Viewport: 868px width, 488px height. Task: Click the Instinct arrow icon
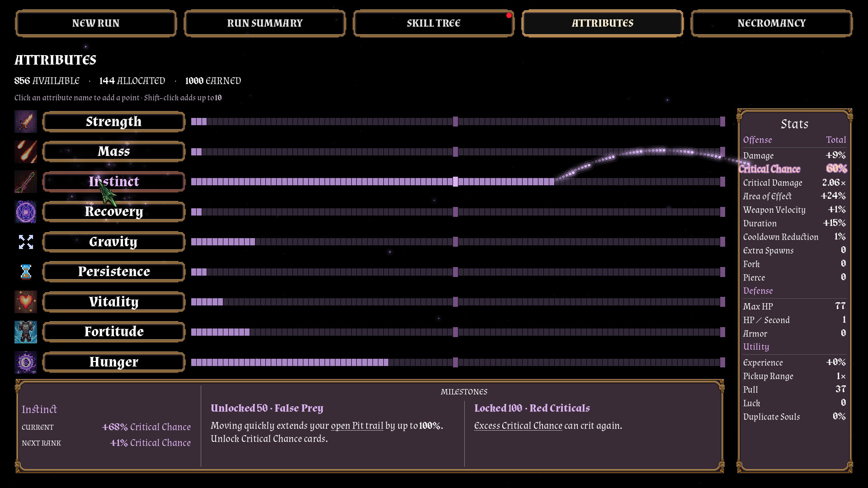[26, 182]
